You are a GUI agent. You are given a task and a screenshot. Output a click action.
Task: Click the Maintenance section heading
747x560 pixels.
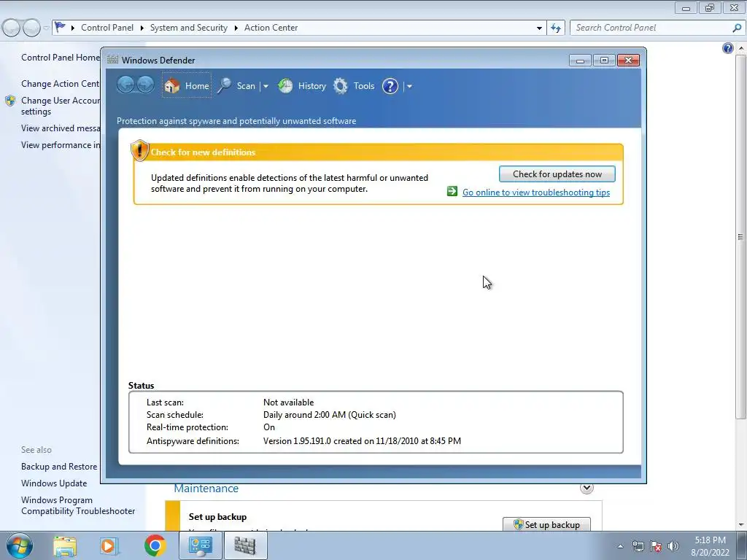tap(206, 488)
